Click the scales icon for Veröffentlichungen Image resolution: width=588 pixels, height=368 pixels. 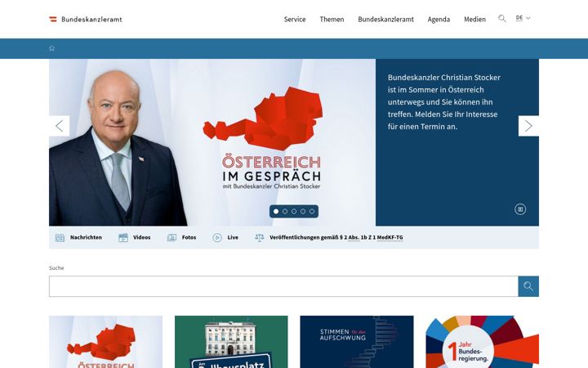point(260,238)
